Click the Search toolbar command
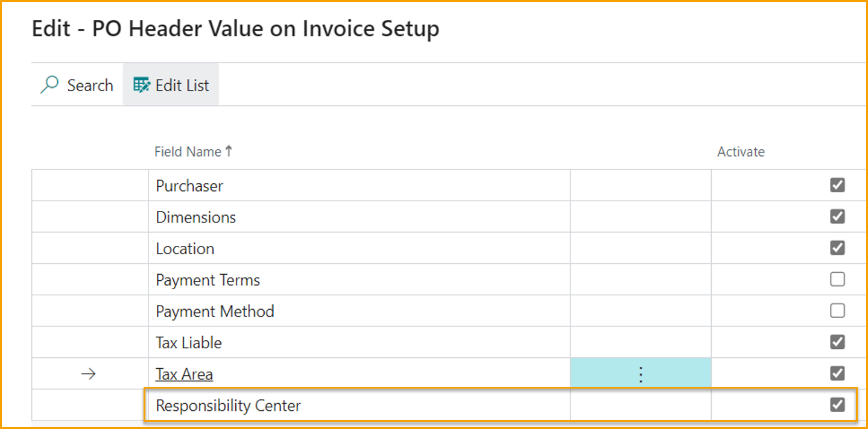868x429 pixels. pyautogui.click(x=89, y=84)
